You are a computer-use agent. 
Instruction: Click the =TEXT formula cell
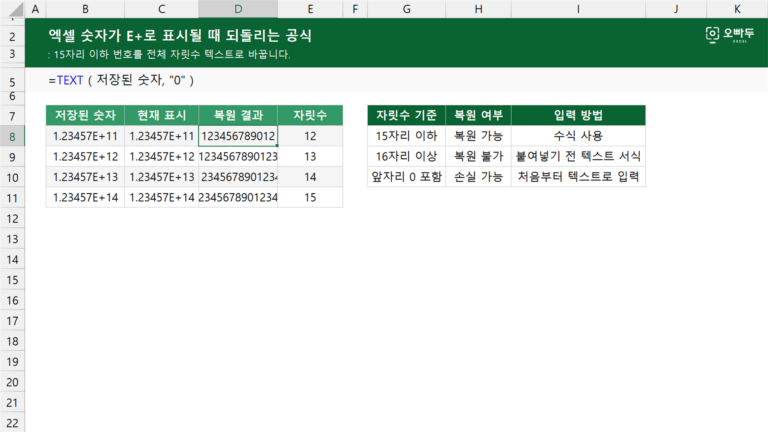(x=121, y=80)
